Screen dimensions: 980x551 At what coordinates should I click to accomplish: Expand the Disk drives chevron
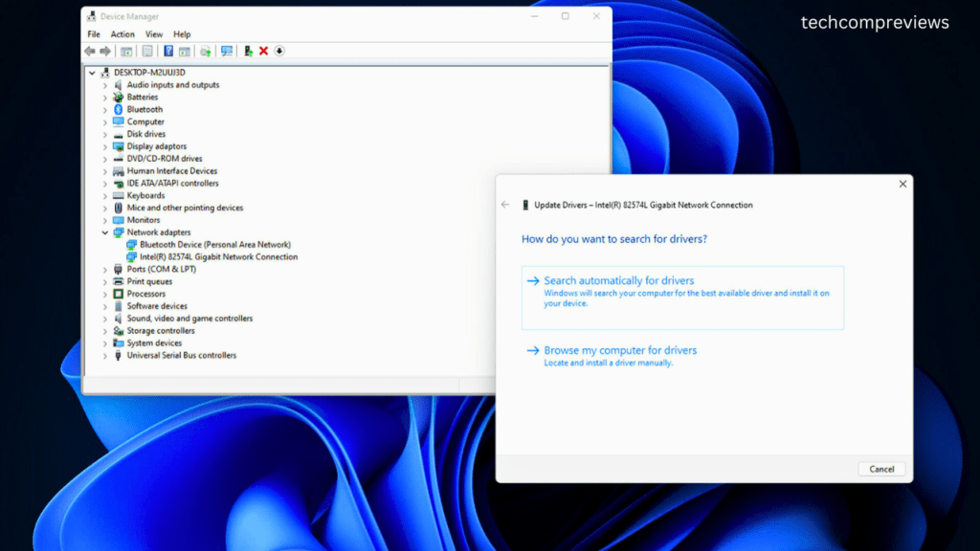(105, 134)
